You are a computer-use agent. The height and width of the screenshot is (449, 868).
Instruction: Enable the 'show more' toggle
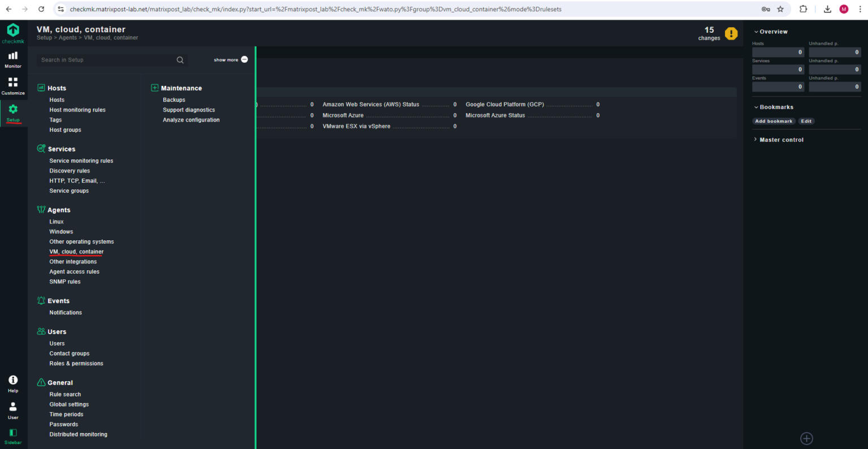244,59
